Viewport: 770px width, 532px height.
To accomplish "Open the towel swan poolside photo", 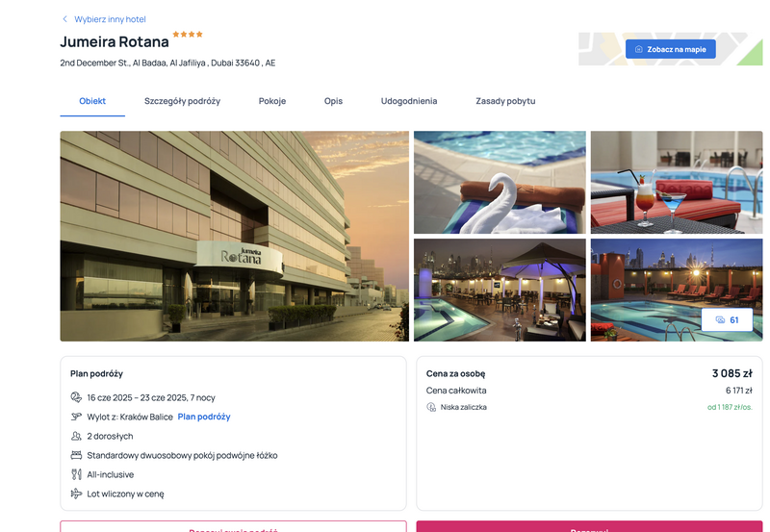I will click(x=500, y=182).
